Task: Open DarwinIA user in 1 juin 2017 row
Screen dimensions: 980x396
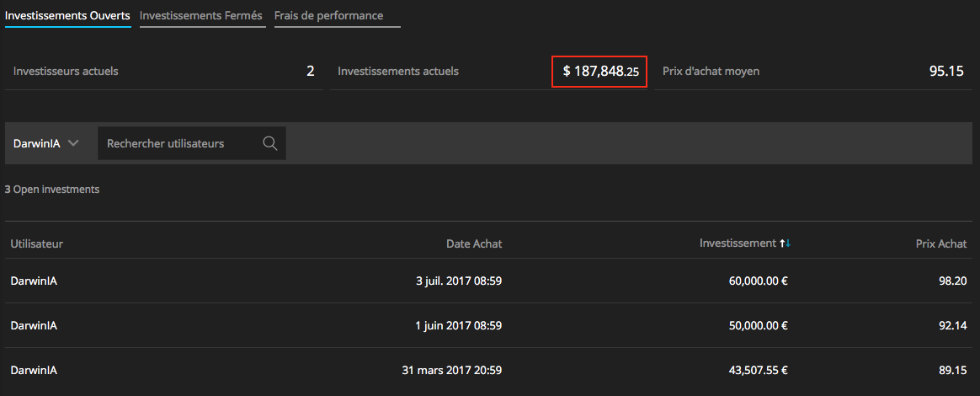Action: click(34, 325)
